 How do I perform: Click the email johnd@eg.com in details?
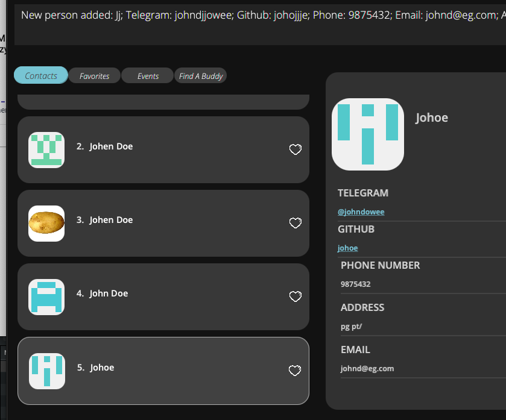coord(367,368)
